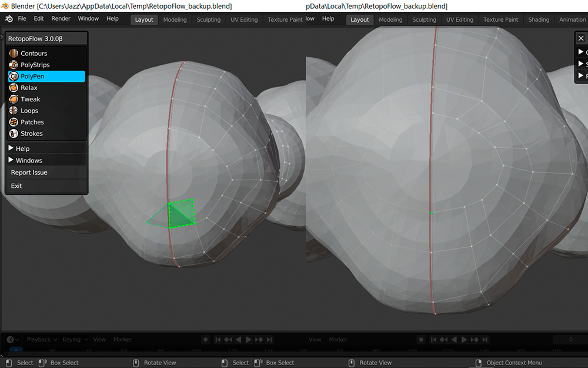Select the PolyStrips tool
The width and height of the screenshot is (588, 368).
pos(46,65)
